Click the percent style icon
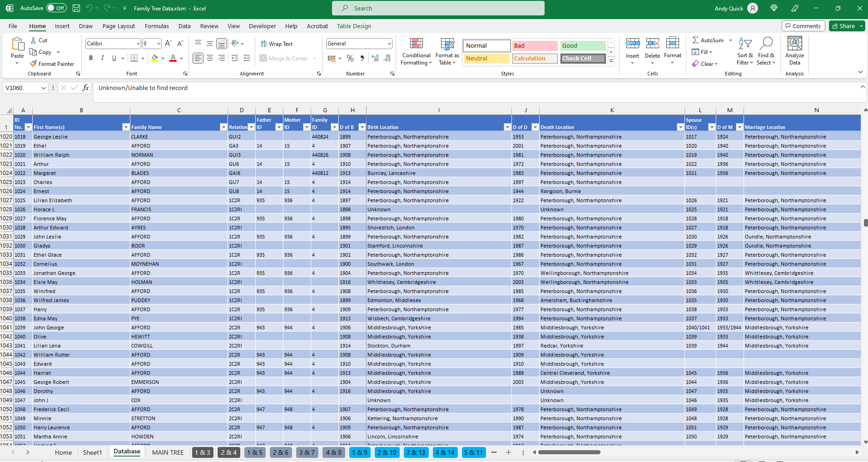 point(350,58)
